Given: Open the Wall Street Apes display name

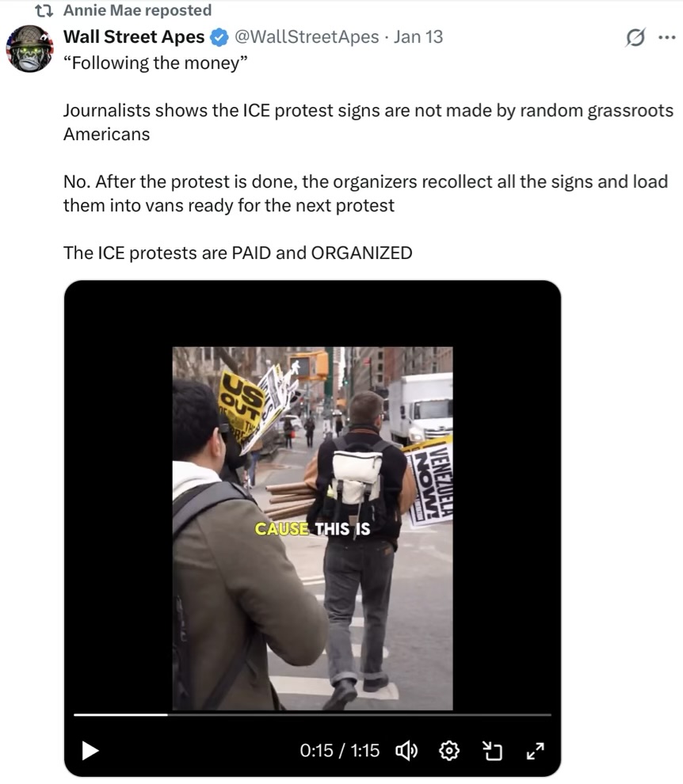Looking at the screenshot, I should [134, 37].
